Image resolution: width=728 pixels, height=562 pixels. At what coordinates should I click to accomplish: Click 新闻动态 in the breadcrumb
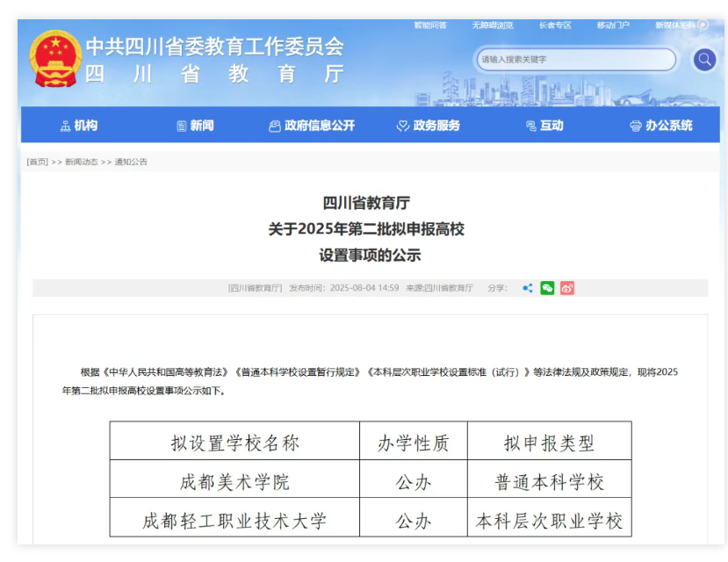coord(82,162)
